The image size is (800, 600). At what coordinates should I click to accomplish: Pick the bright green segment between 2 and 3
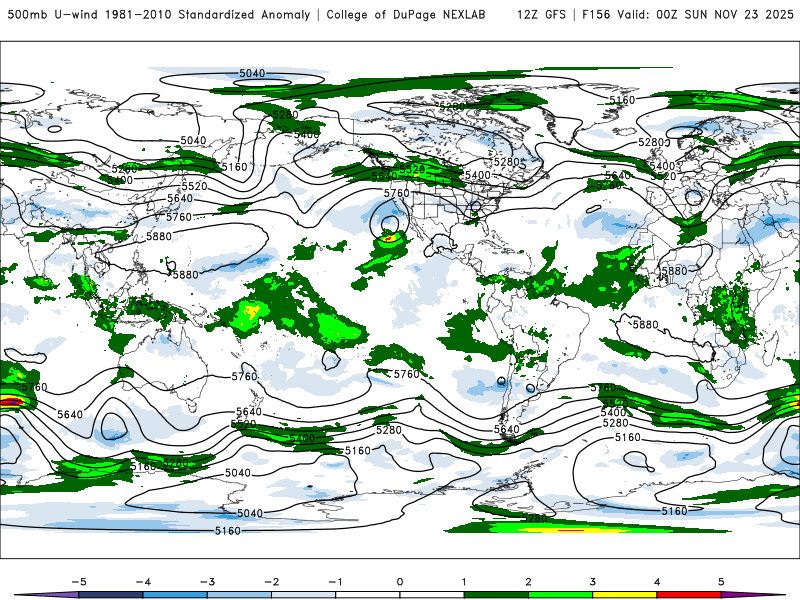pyautogui.click(x=561, y=595)
